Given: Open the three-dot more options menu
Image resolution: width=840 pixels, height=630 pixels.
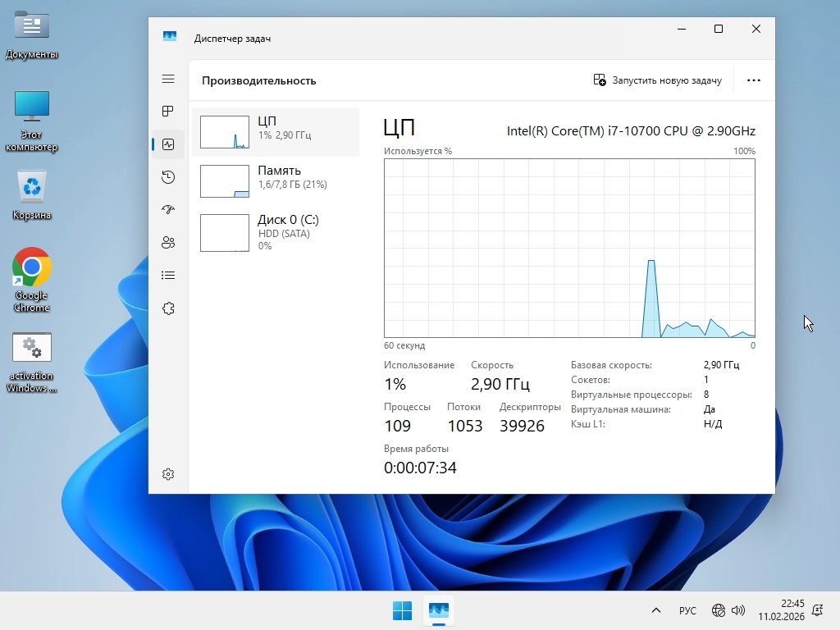Looking at the screenshot, I should [754, 80].
